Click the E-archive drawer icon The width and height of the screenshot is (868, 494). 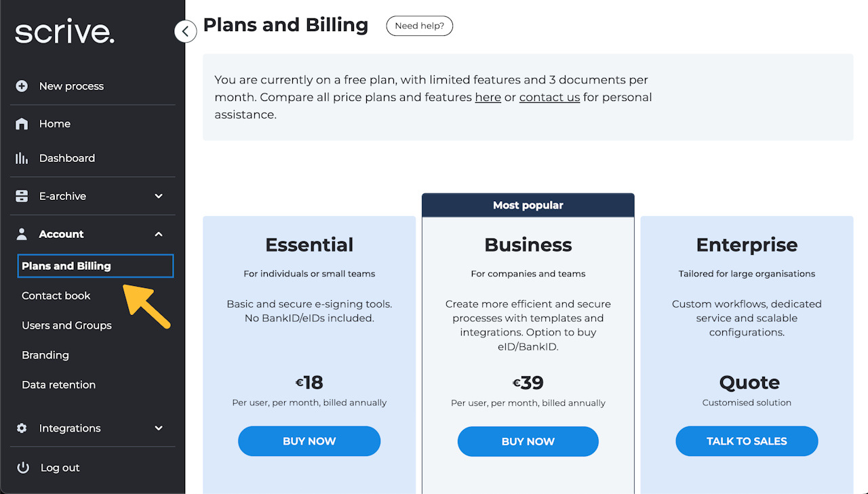coord(22,196)
